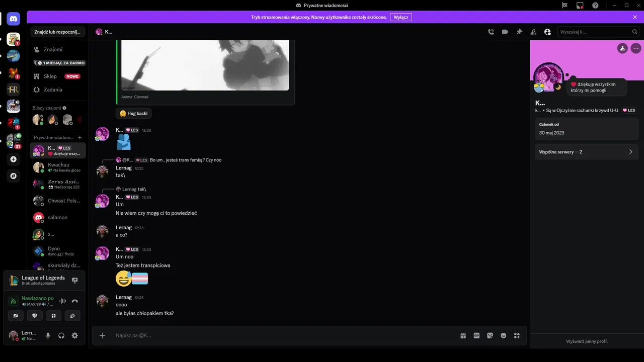Open Znajdź lub rozpocznij search box
The width and height of the screenshot is (644, 362).
pos(57,32)
